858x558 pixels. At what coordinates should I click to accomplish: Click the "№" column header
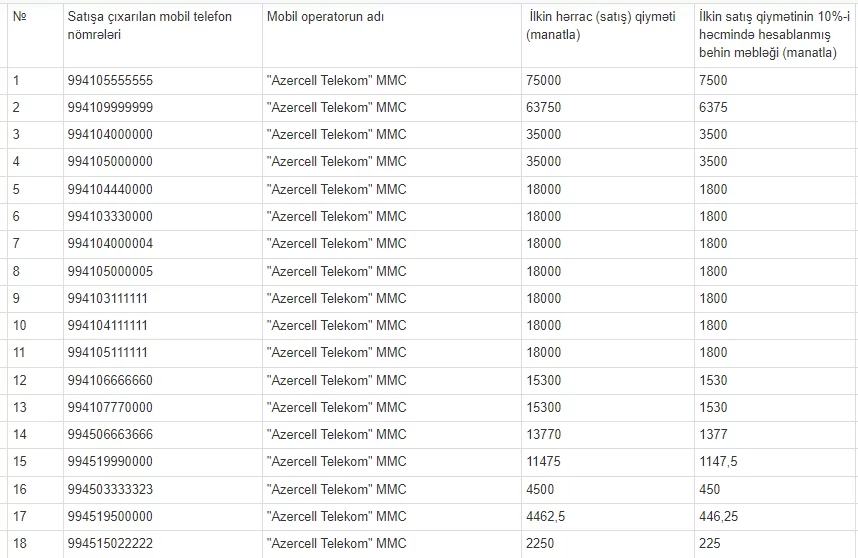pyautogui.click(x=20, y=17)
